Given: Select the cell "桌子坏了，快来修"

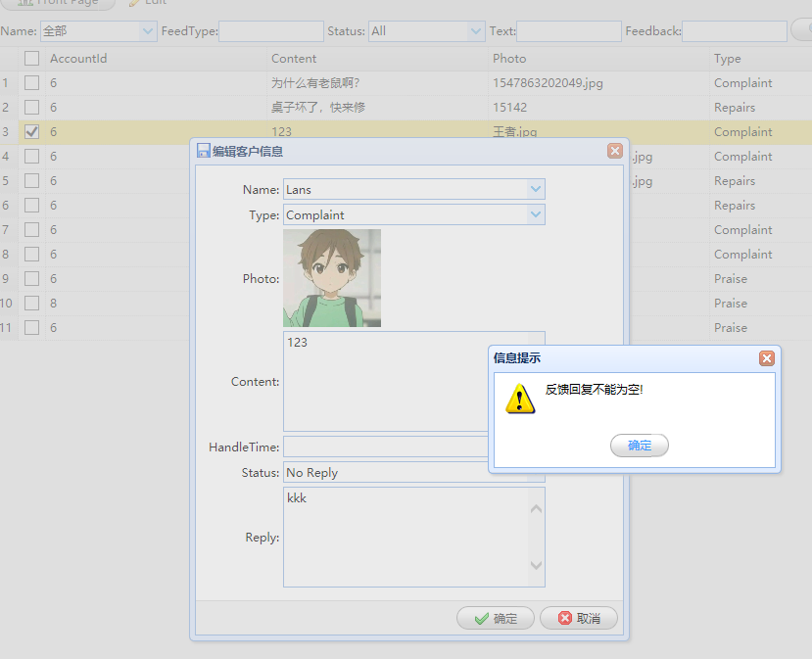Looking at the screenshot, I should [x=318, y=107].
